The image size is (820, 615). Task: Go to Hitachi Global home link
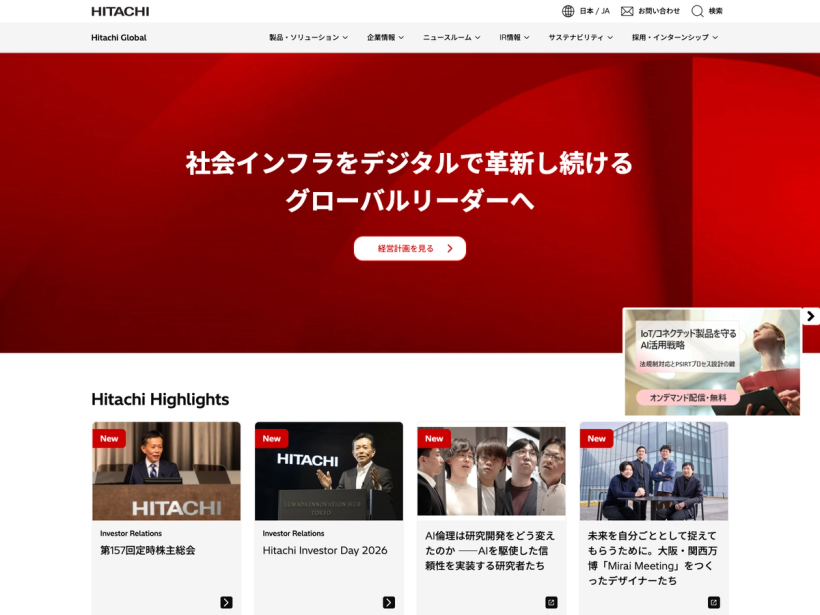pyautogui.click(x=119, y=38)
